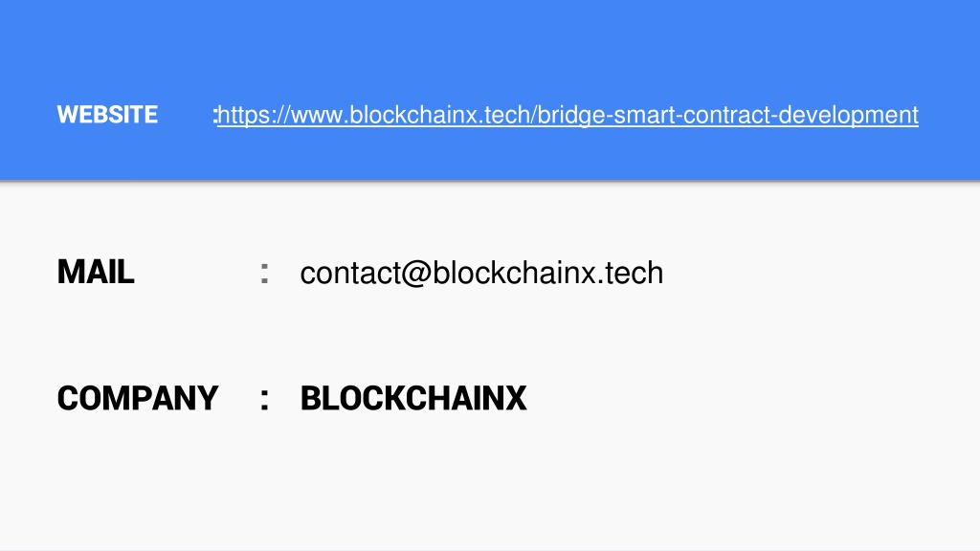Image resolution: width=980 pixels, height=551 pixels.
Task: Click the shadow divider under blue header
Action: [490, 183]
